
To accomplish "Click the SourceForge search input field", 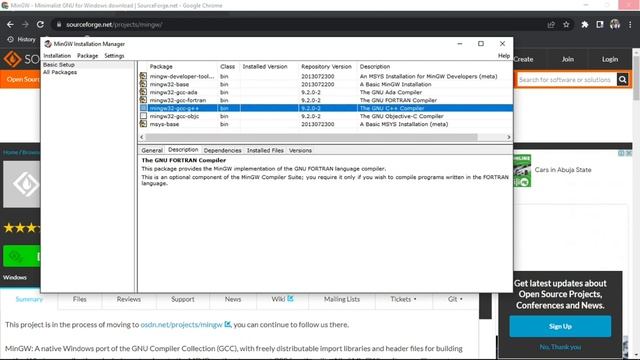I will point(567,80).
